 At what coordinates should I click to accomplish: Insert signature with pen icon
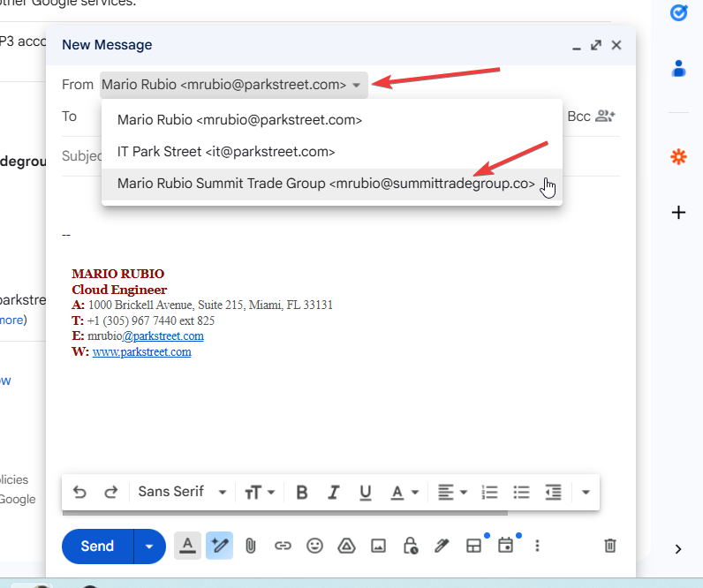(x=442, y=546)
